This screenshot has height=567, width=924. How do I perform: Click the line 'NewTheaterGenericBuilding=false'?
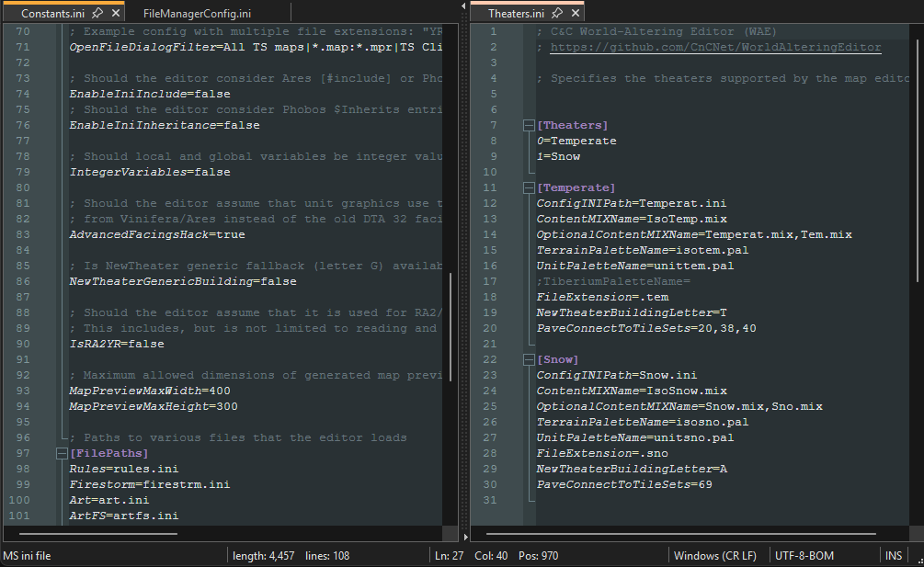(183, 281)
